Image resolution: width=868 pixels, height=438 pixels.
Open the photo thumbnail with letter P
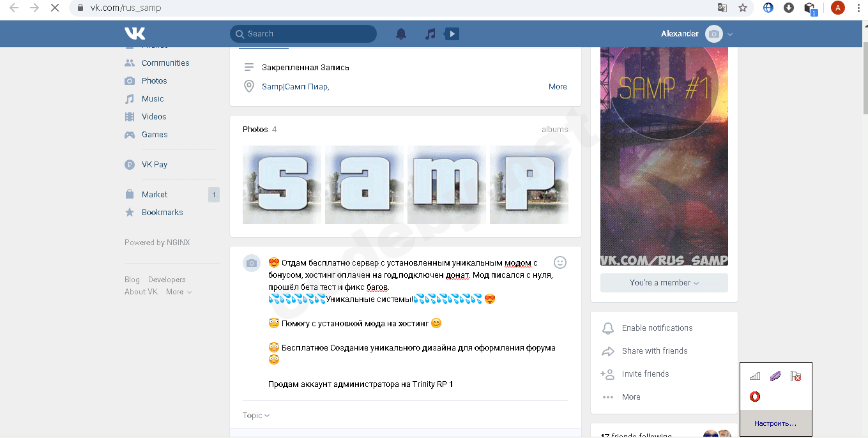pos(529,185)
